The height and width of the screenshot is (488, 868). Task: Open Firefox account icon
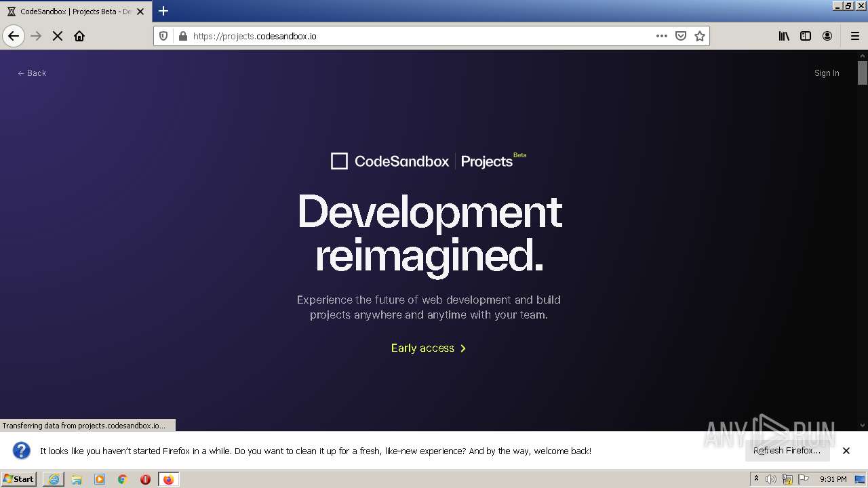(827, 36)
